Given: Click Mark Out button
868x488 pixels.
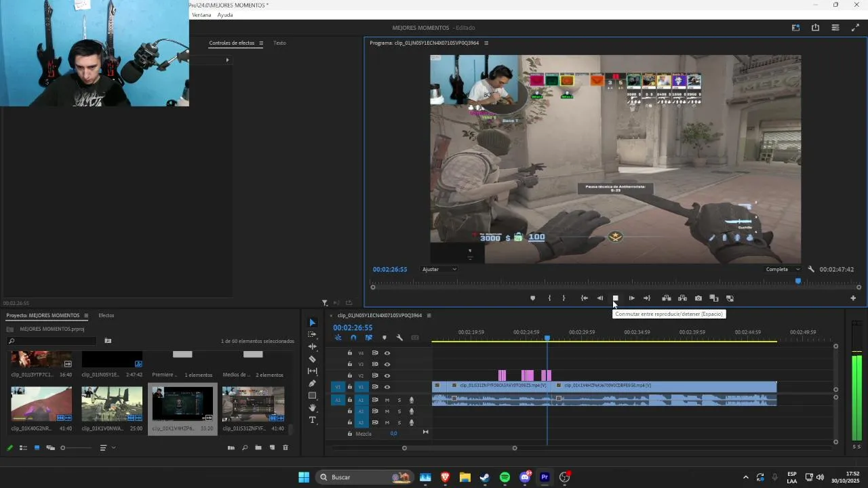Looking at the screenshot, I should [564, 298].
